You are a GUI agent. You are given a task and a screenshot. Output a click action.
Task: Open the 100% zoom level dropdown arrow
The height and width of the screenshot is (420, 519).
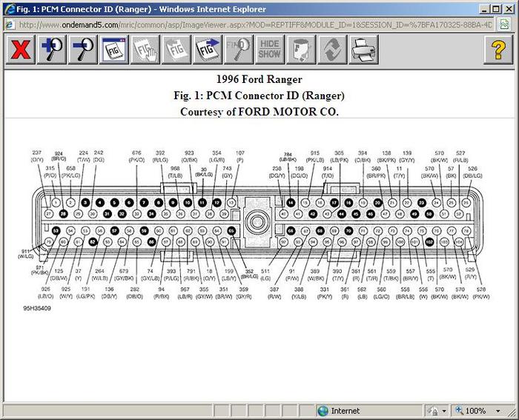click(x=497, y=411)
